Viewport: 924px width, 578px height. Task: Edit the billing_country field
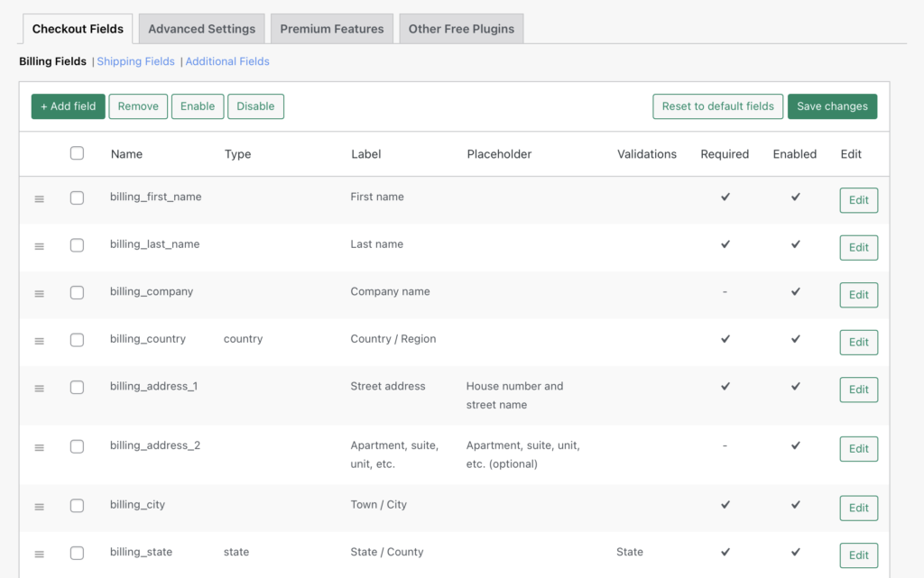[x=859, y=342]
